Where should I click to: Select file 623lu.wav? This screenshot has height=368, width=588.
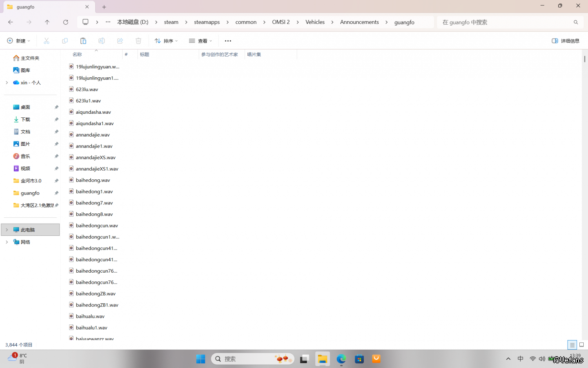point(87,89)
